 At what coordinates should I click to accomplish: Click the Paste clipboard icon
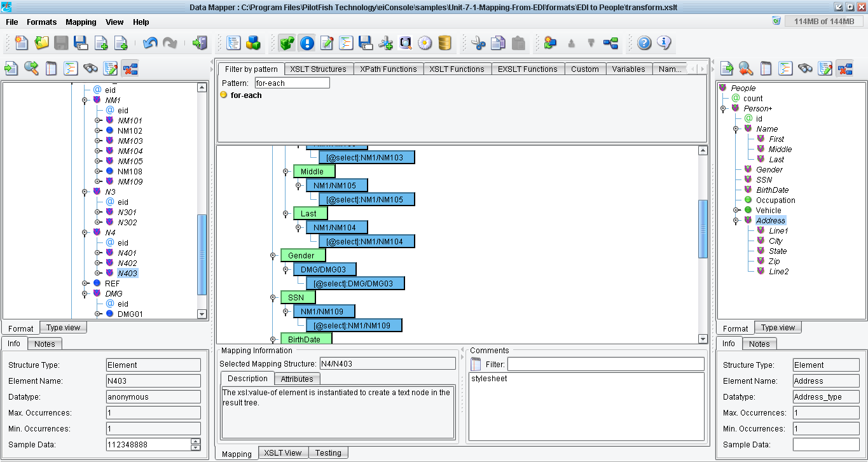click(518, 43)
